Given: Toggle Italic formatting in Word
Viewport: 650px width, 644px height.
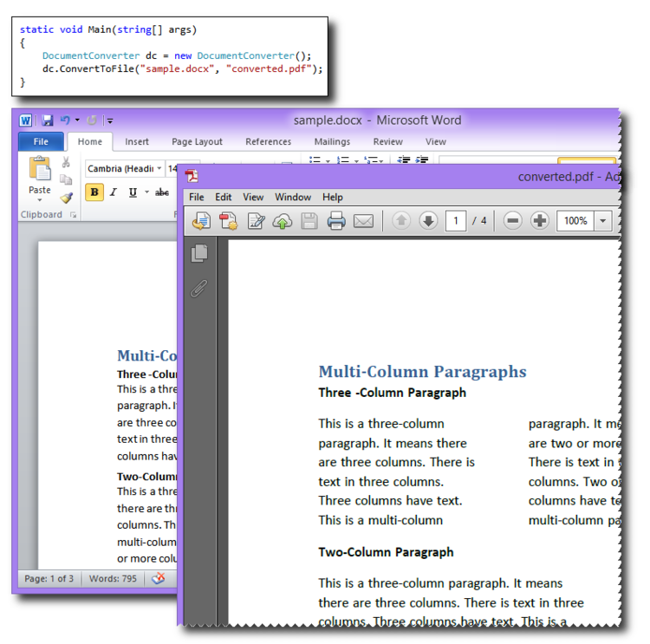Looking at the screenshot, I should tap(114, 192).
